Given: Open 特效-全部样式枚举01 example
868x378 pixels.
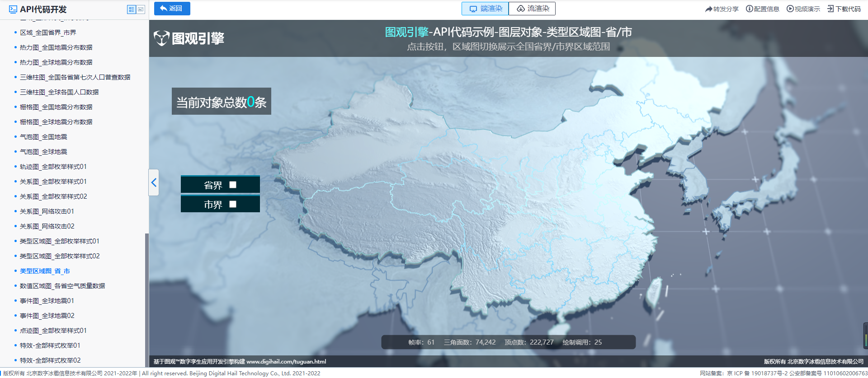Looking at the screenshot, I should coord(50,345).
